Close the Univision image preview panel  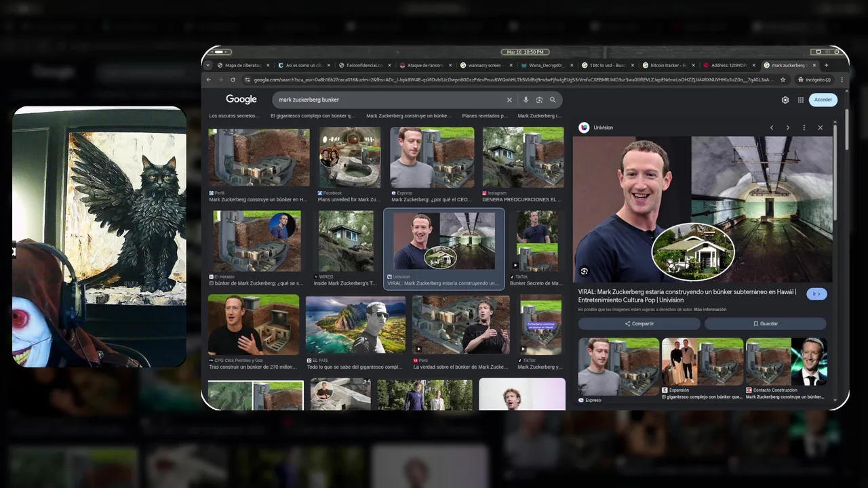pyautogui.click(x=820, y=127)
